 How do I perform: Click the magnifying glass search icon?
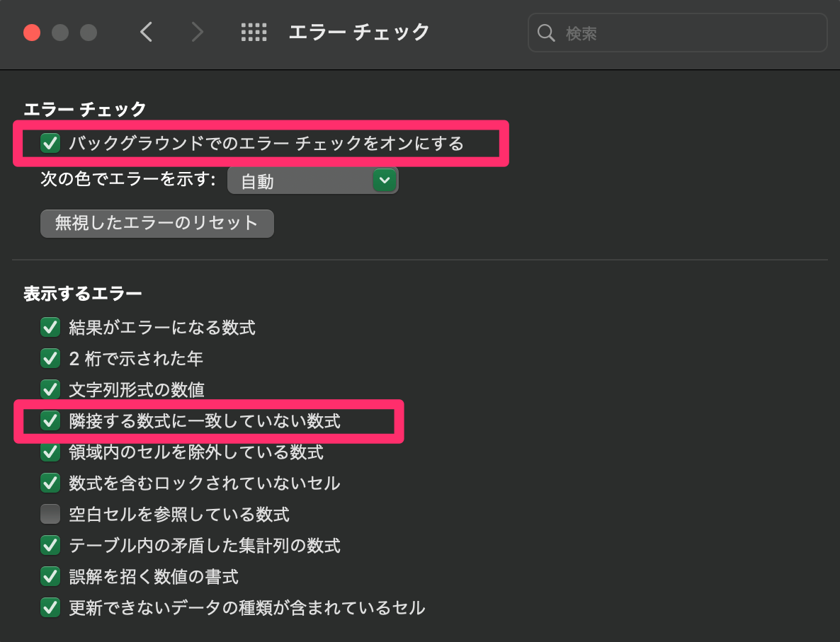click(546, 33)
